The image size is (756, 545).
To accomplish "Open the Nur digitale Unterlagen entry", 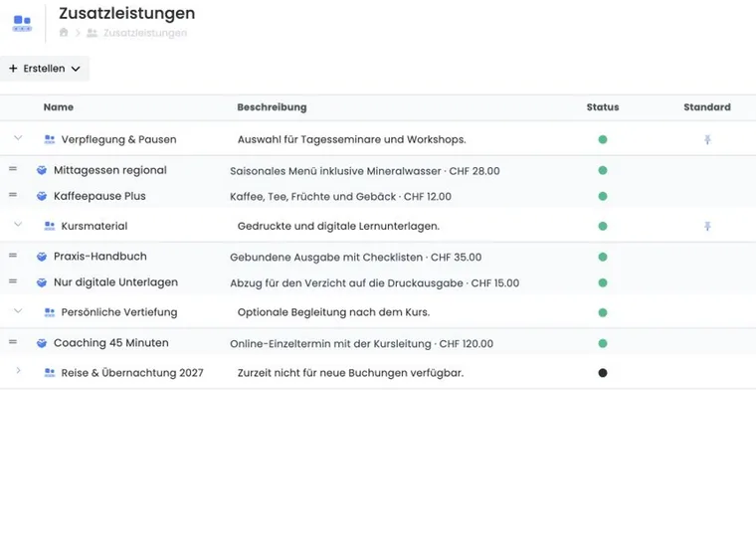I will click(115, 282).
